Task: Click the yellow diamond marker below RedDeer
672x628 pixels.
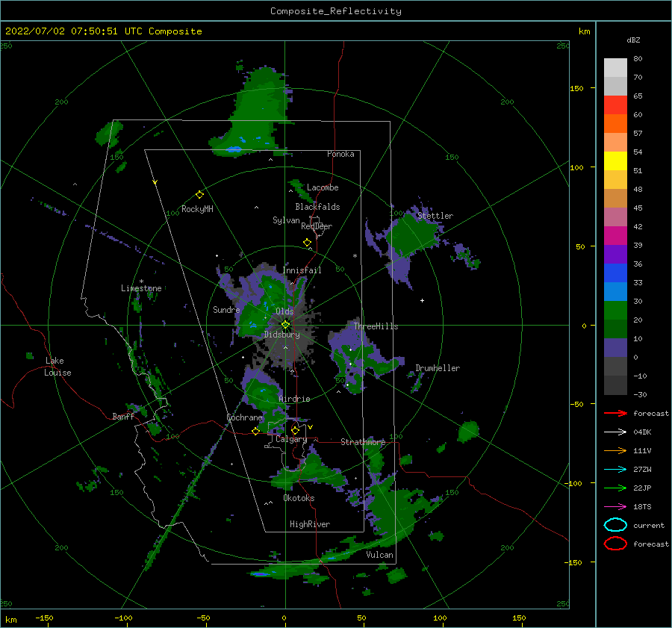Action: (308, 243)
